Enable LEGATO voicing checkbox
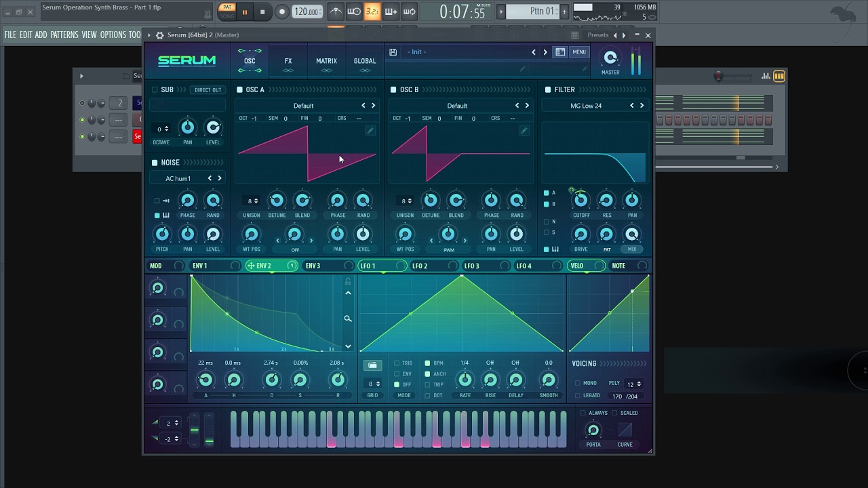This screenshot has height=488, width=868. [x=578, y=395]
